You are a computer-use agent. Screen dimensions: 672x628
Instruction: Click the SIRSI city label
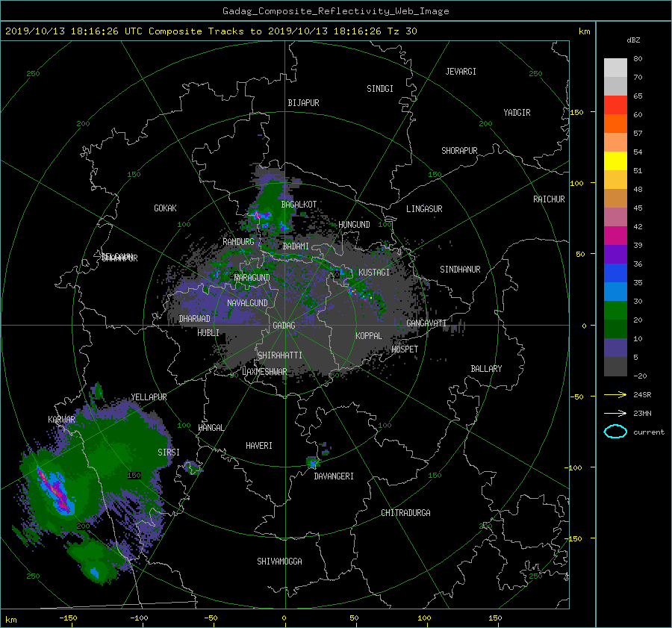[169, 453]
